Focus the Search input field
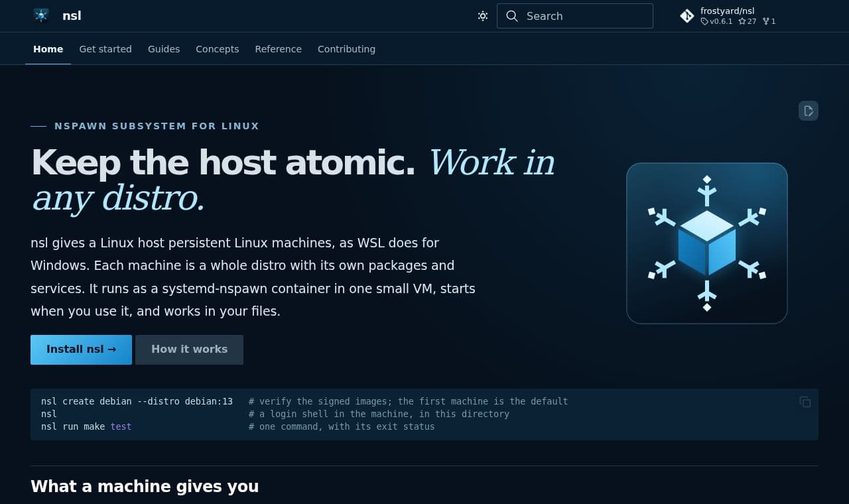 click(x=575, y=16)
